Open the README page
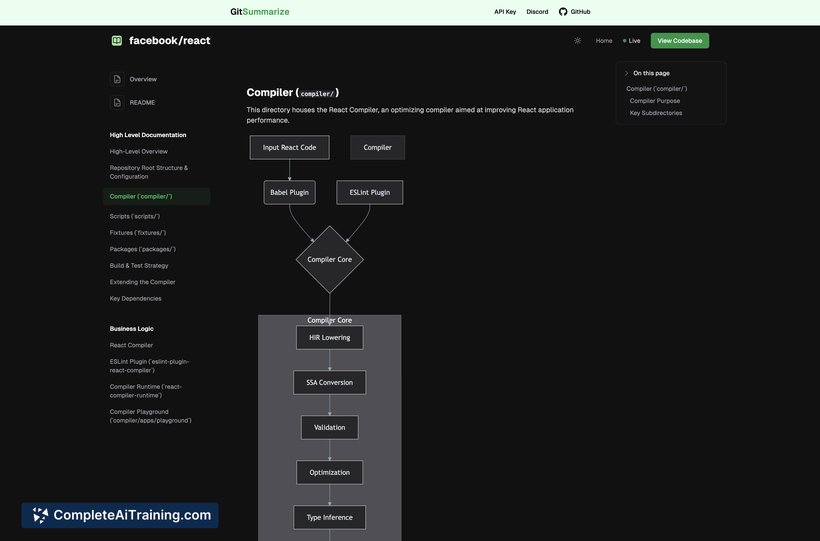This screenshot has width=820, height=541. point(142,103)
